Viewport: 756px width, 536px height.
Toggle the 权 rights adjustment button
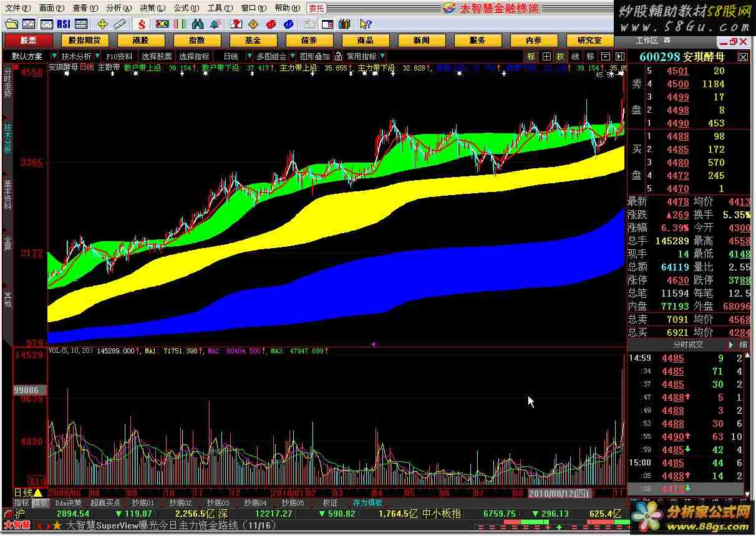tap(560, 56)
